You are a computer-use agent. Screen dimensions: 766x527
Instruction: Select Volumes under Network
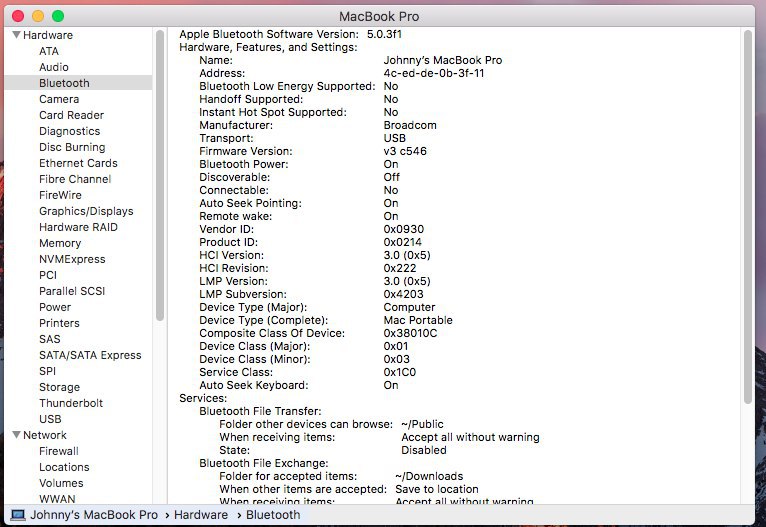coord(61,483)
